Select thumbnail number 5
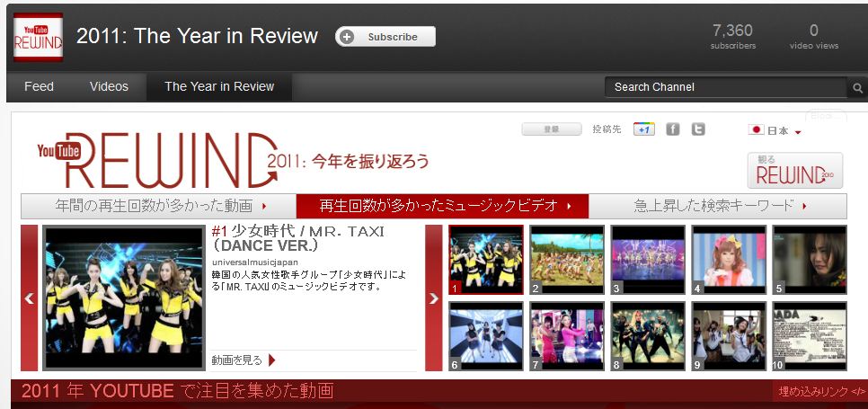Viewport: 868px width, 409px height. click(x=810, y=260)
